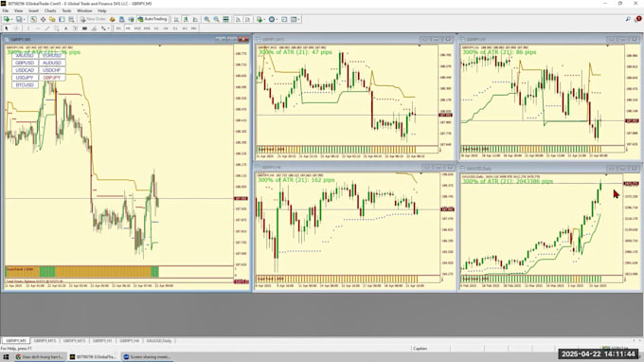
Task: Show the Market Watch panel icon
Action: tap(33, 19)
